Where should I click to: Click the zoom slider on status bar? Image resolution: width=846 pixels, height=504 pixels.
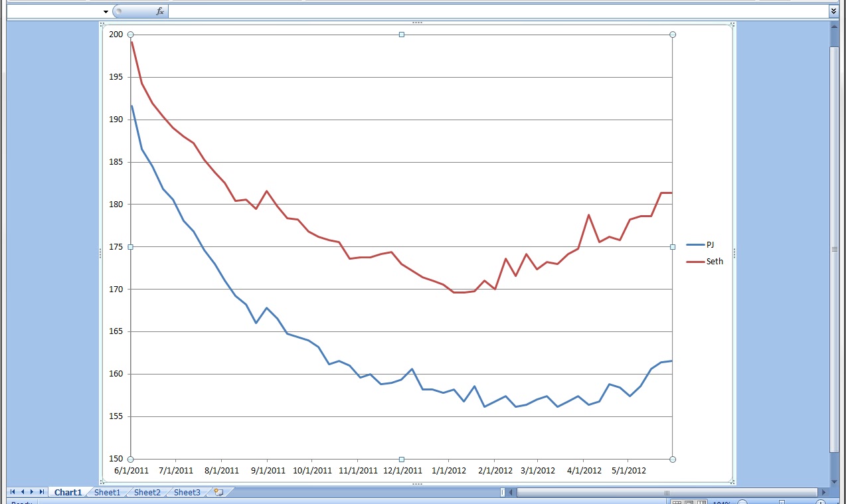point(782,502)
